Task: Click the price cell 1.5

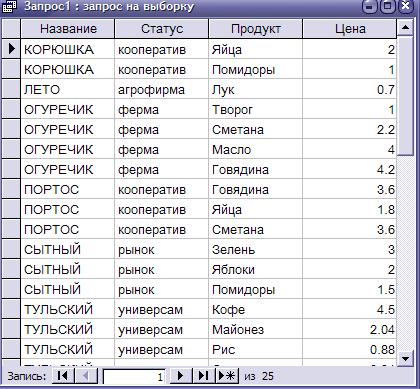Action: [350, 289]
